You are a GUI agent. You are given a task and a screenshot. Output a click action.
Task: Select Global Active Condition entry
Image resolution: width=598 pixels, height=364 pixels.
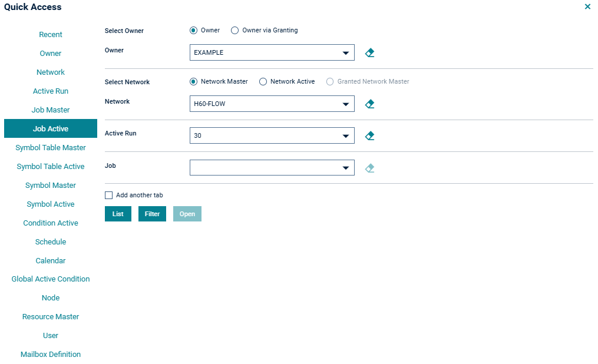(50, 279)
